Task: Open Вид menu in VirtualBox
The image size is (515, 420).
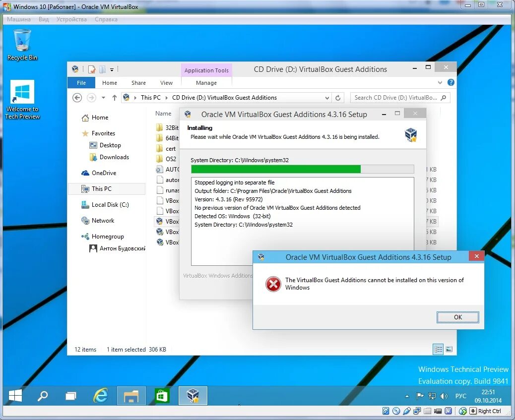Action: pyautogui.click(x=43, y=19)
